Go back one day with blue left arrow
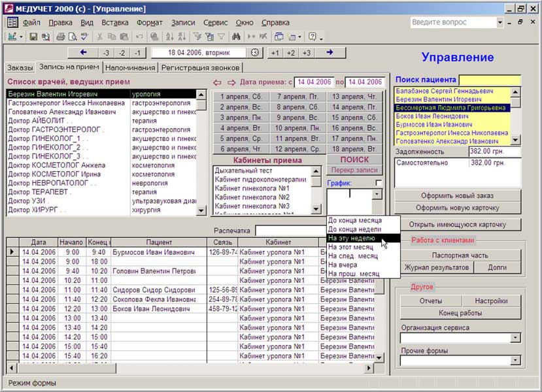The height and width of the screenshot is (392, 542). [x=83, y=52]
